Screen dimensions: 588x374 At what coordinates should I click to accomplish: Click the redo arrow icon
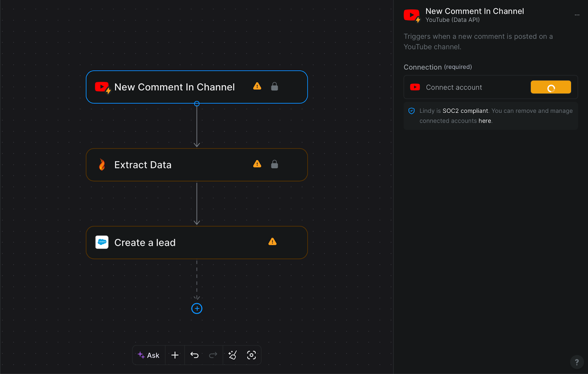click(x=213, y=355)
